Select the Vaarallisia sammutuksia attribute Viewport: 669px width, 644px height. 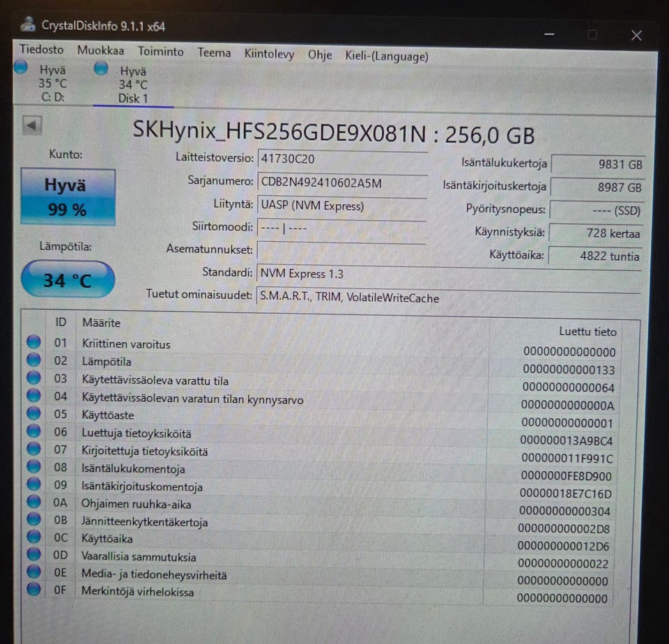[x=139, y=556]
